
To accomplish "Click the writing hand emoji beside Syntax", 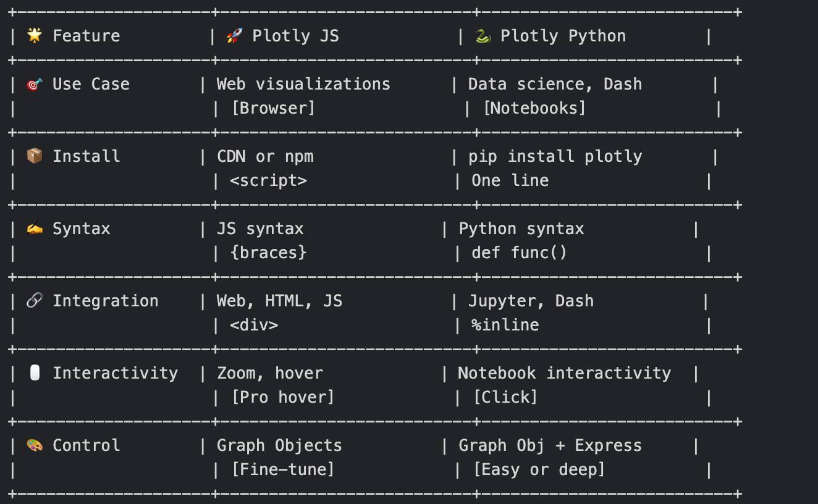I will tap(35, 229).
